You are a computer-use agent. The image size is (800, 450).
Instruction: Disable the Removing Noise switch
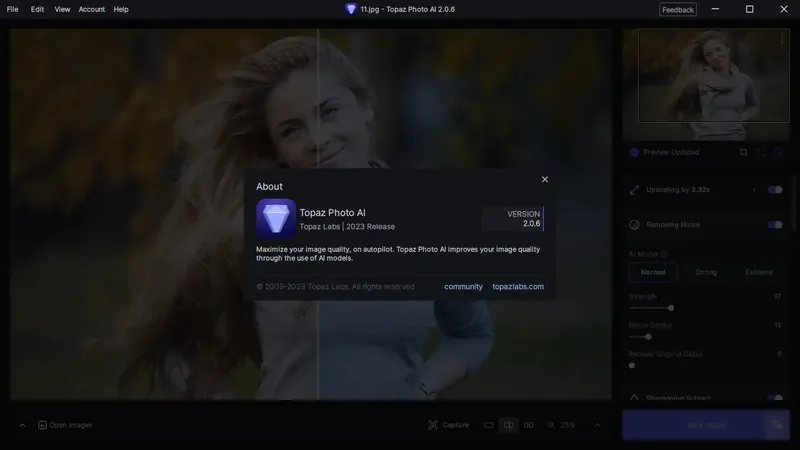point(775,224)
